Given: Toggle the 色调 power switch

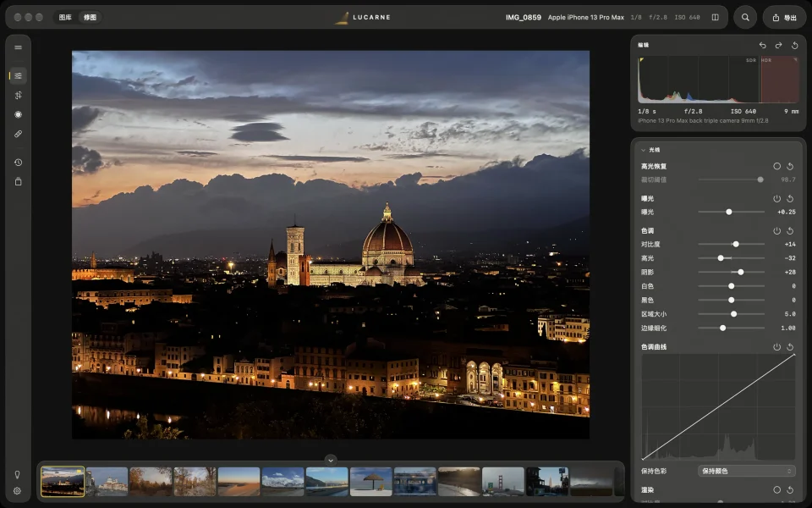Looking at the screenshot, I should [x=776, y=230].
